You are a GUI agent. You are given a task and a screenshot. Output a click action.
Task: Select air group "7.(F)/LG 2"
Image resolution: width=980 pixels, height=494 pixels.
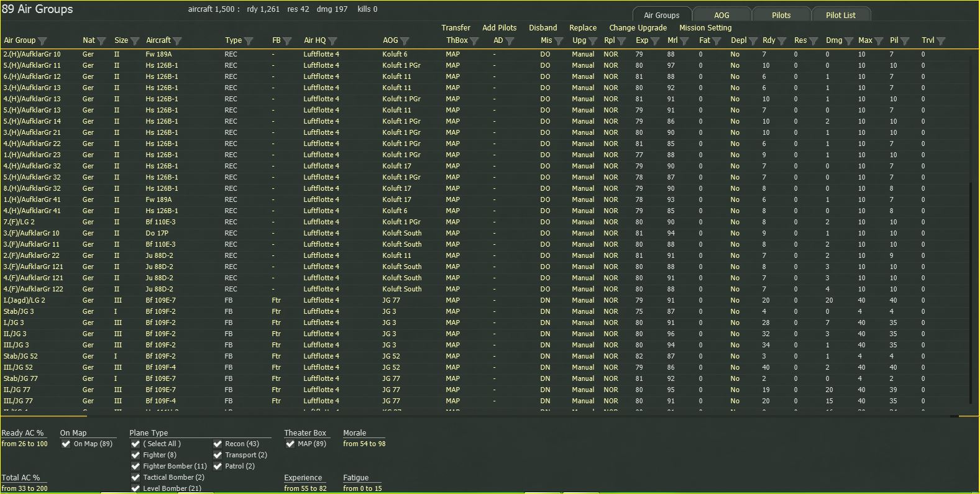coord(19,222)
